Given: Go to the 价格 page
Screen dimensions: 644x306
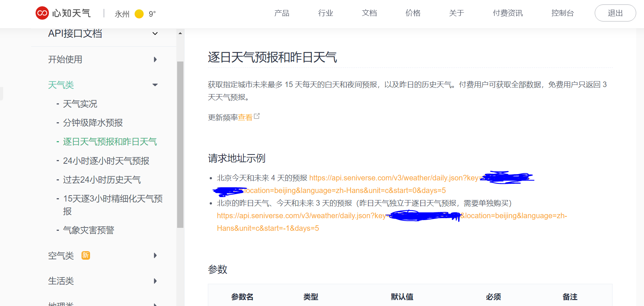Looking at the screenshot, I should coord(413,13).
